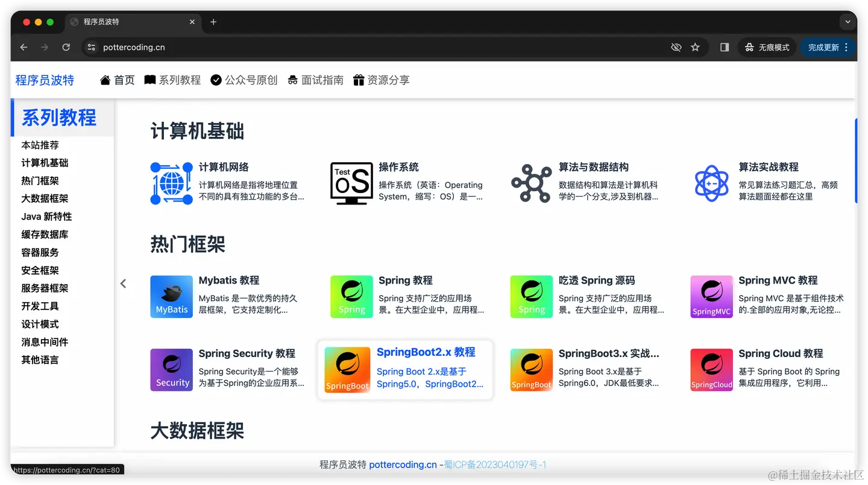Select 设计模式 in the sidebar
This screenshot has width=868, height=485.
click(40, 324)
